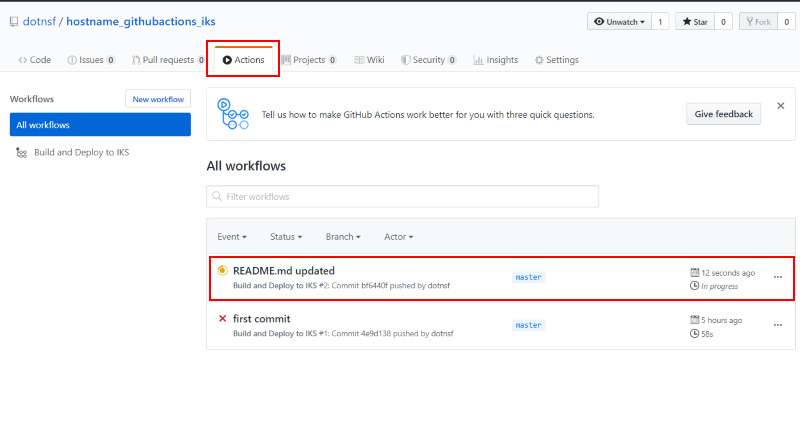Click the fork icon
Screen dimensions: 800x434
tap(749, 21)
